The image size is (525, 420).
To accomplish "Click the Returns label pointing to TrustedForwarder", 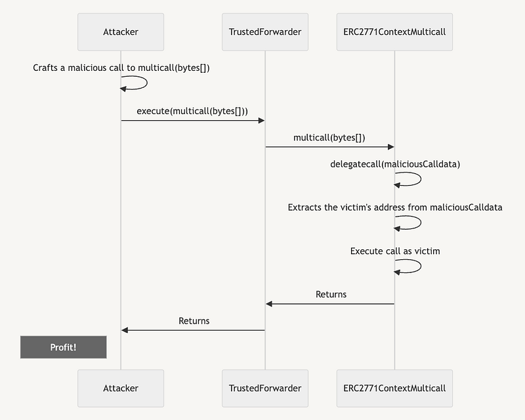I will point(331,294).
